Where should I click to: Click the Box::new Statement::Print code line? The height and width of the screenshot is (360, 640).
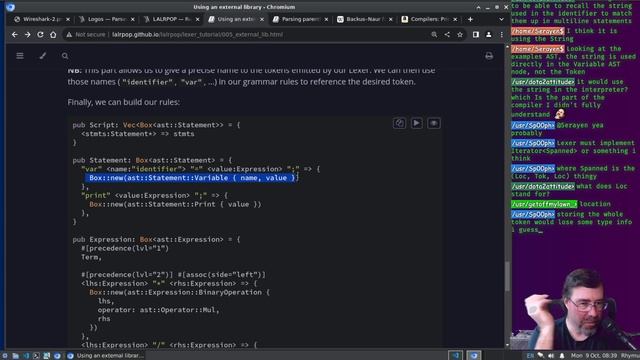click(x=175, y=204)
